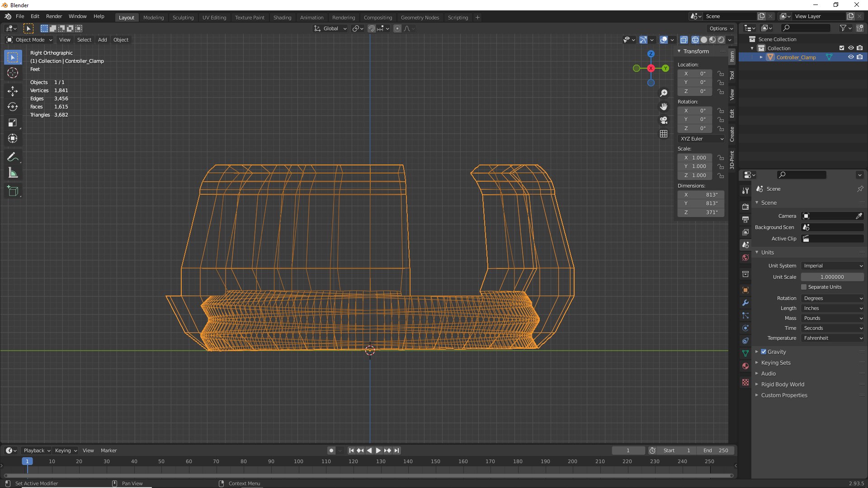
Task: Select the Scale tool
Action: coord(13,122)
